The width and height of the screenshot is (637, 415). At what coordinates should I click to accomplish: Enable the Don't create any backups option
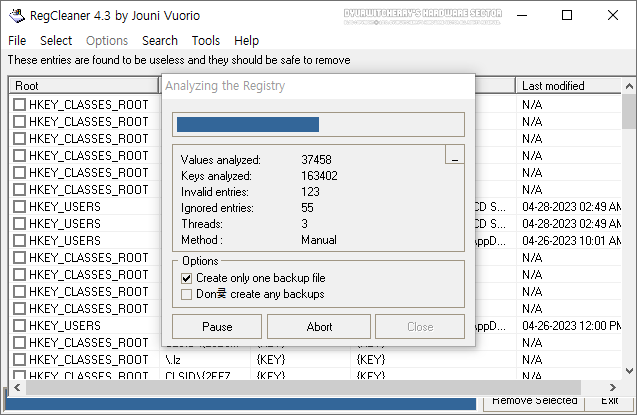(186, 294)
